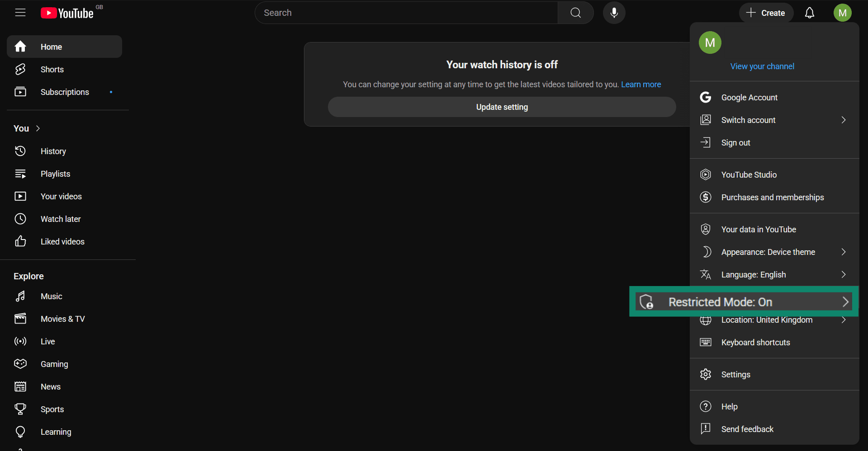Screen dimensions: 868x451
Task: Open notifications via the bell icon
Action: [809, 13]
